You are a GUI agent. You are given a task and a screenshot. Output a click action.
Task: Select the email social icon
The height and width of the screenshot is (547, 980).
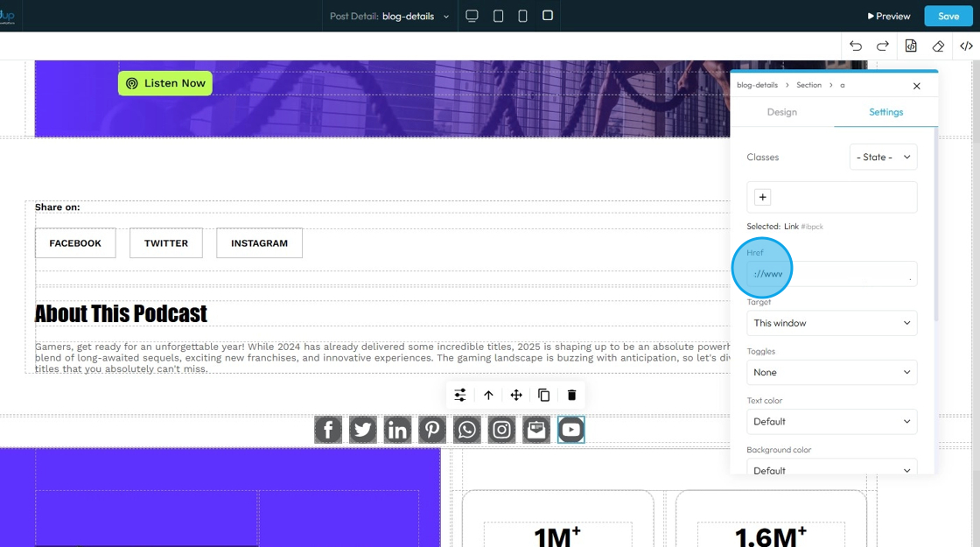536,430
